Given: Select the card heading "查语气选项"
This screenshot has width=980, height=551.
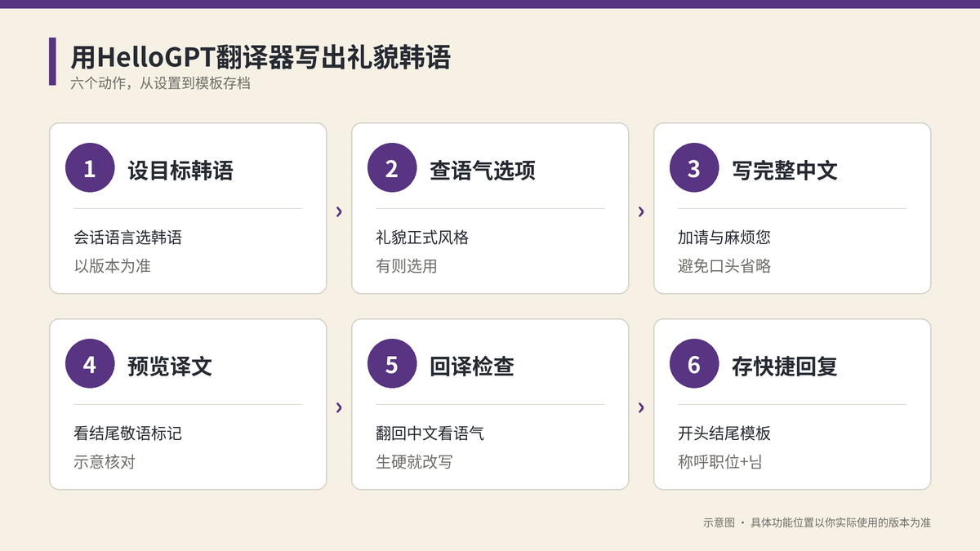Looking at the screenshot, I should click(x=483, y=170).
